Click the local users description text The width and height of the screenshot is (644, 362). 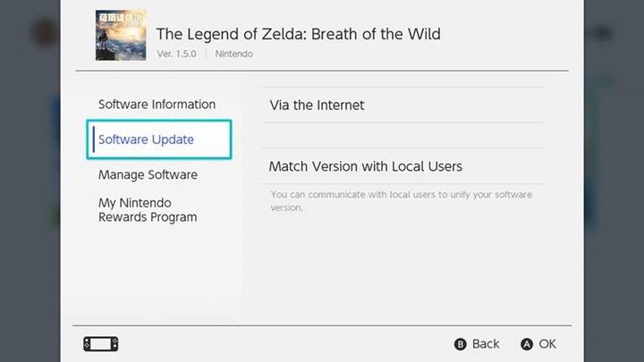click(401, 200)
